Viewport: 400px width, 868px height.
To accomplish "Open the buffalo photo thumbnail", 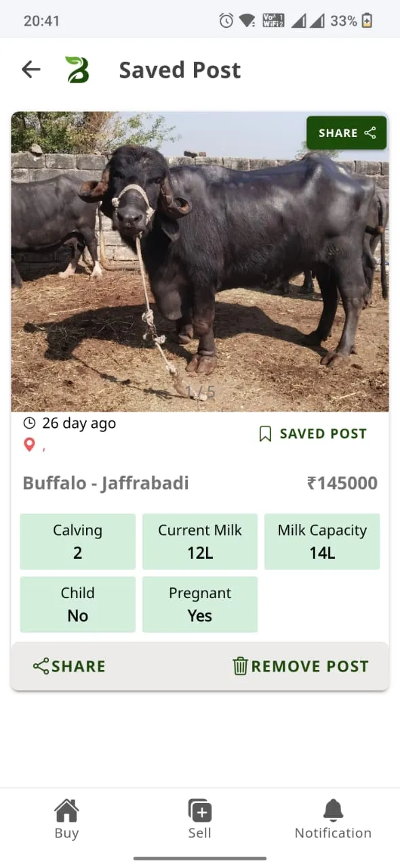I will (x=200, y=262).
